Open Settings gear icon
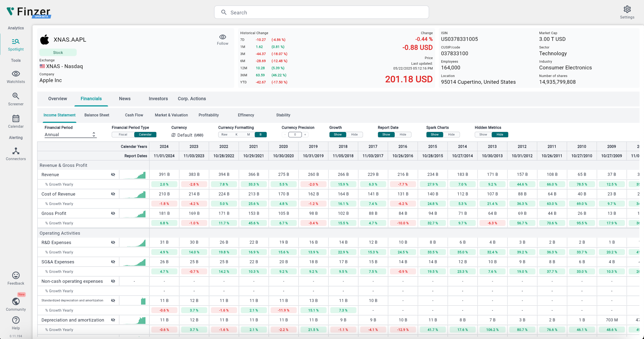Screen dimensions: 644x339 (627, 9)
